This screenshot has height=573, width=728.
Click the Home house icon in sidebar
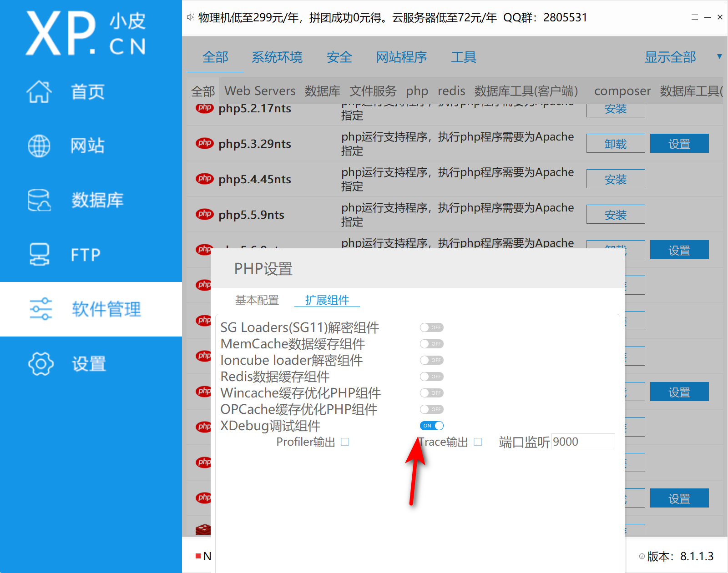39,92
